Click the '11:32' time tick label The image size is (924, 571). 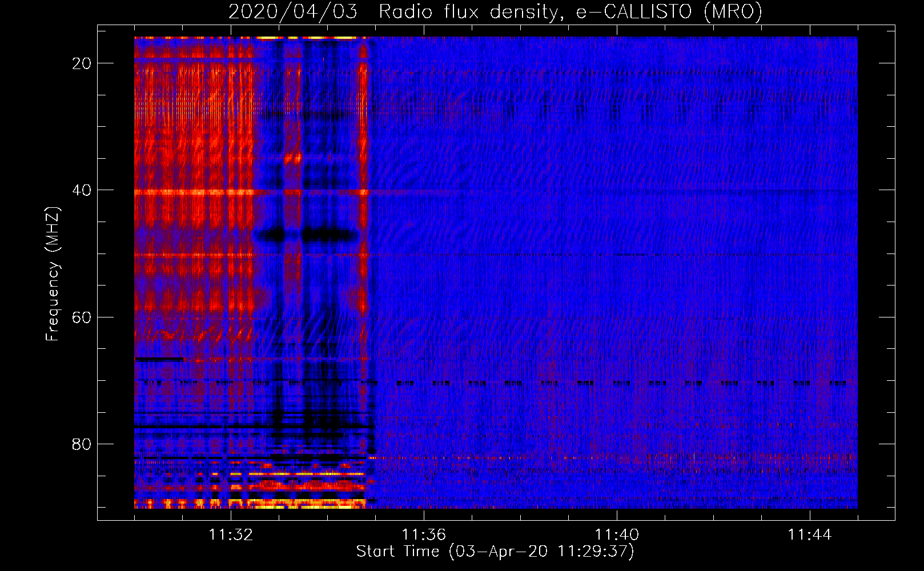click(231, 535)
